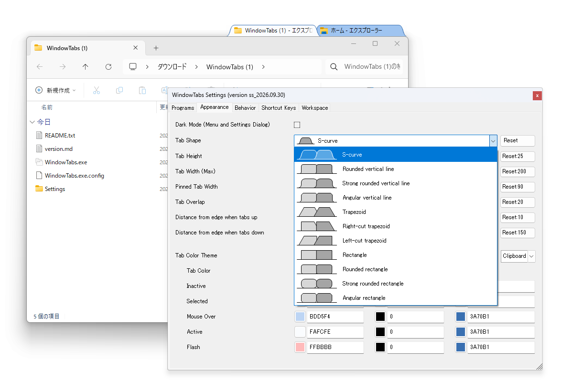Edit the FAFCFE hex color field
The width and height of the screenshot is (561, 392).
pyautogui.click(x=335, y=332)
